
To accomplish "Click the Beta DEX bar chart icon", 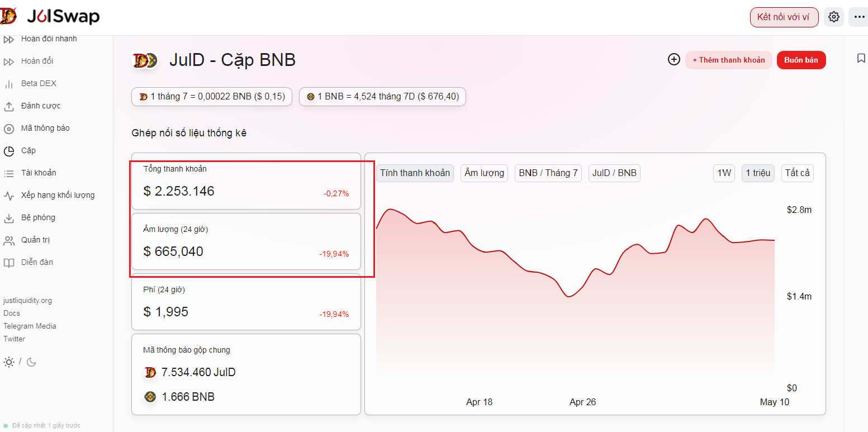I will pos(9,84).
